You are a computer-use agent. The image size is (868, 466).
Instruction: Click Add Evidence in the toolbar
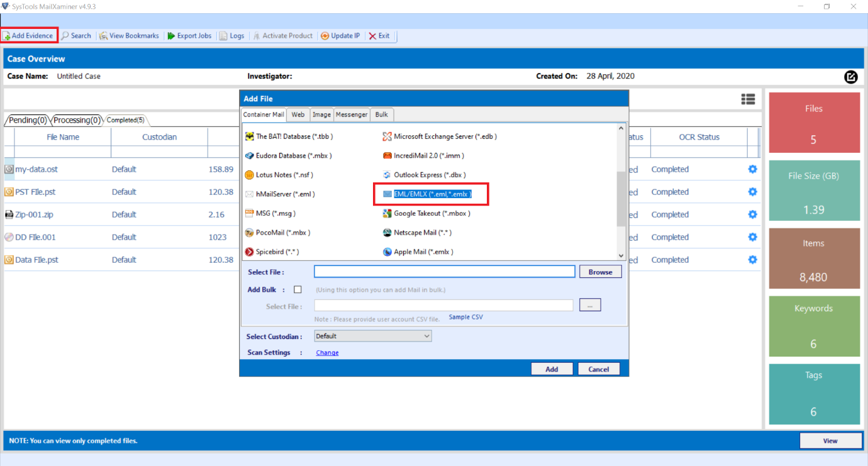coord(29,36)
